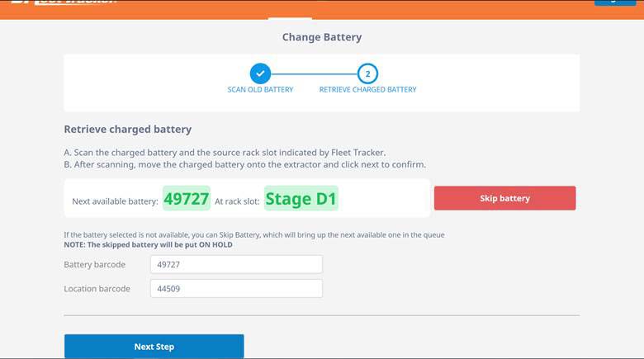
Task: Click the step 1 checkmark circle
Action: 260,73
